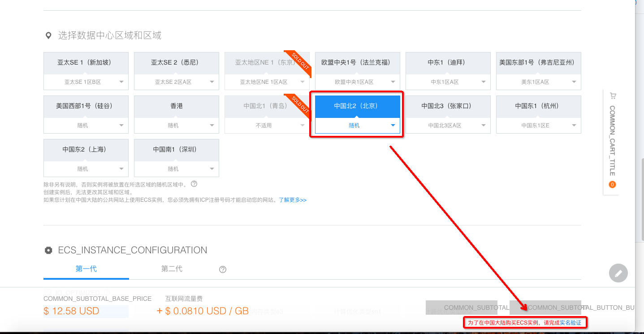Choose the 中国东2（上海） region
The image size is (644, 334).
point(86,150)
